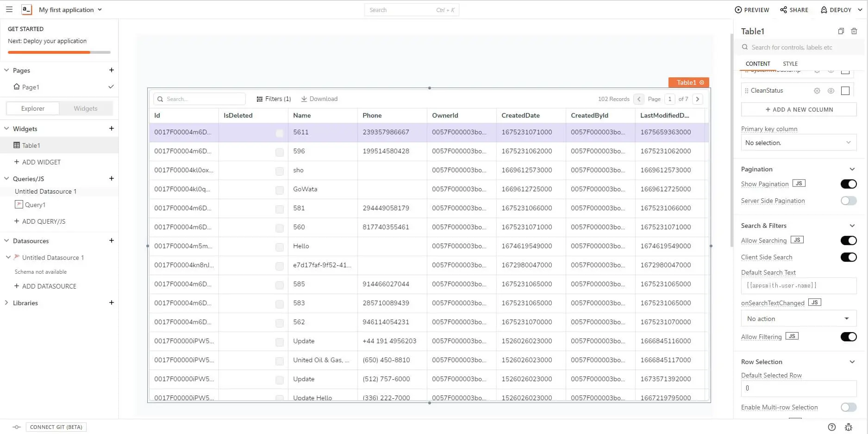Image resolution: width=868 pixels, height=434 pixels.
Task: Open the onSearchTextChanged action dropdown
Action: [798, 319]
